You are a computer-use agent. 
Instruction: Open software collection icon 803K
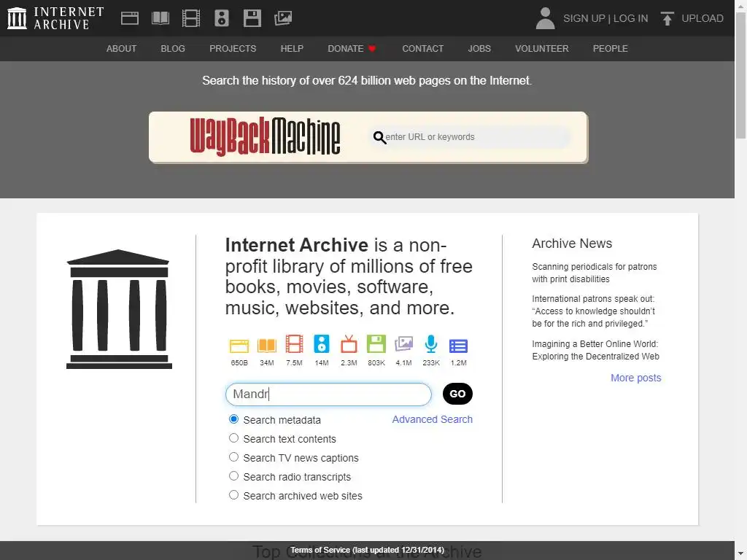click(376, 344)
